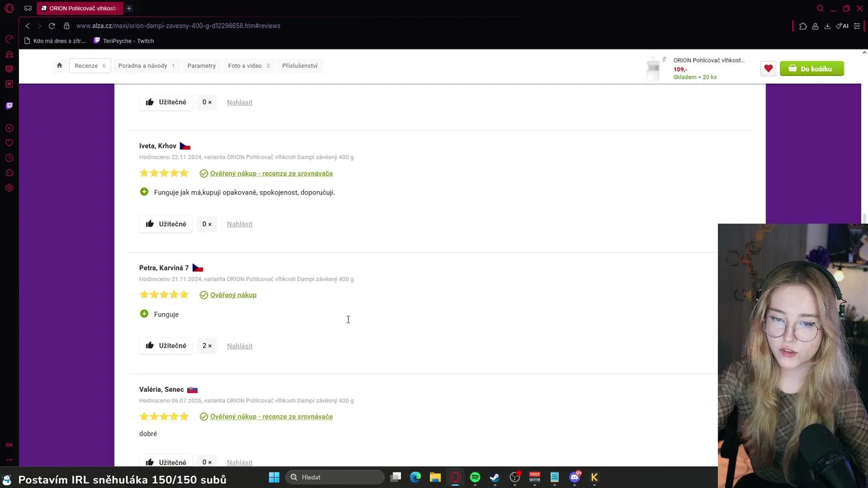Image resolution: width=868 pixels, height=488 pixels.
Task: Open Spotify from taskbar
Action: tap(475, 477)
